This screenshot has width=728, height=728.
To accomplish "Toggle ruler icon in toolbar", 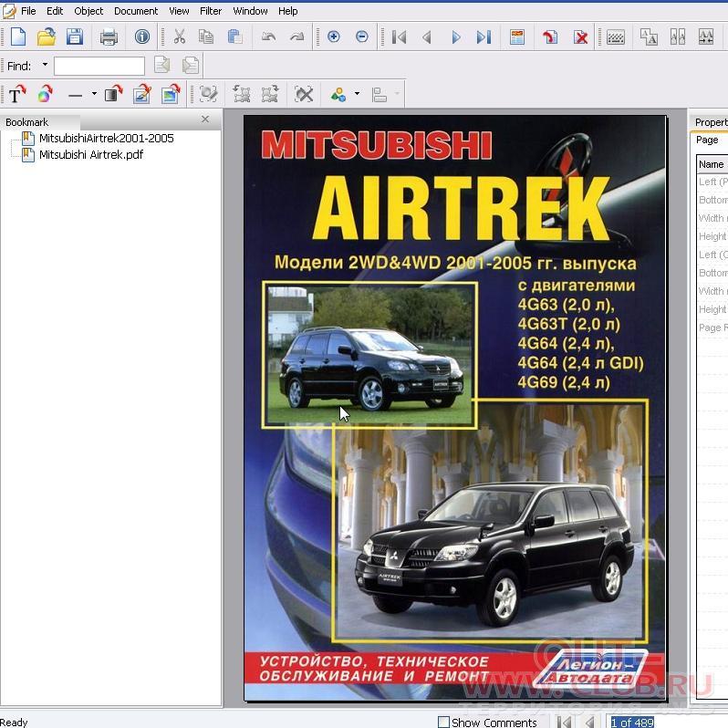I will 616,36.
